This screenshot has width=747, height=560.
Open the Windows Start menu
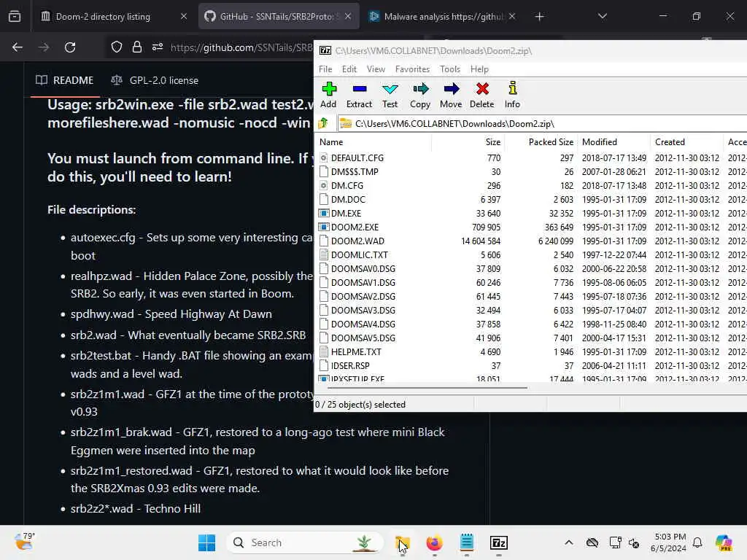pos(206,542)
